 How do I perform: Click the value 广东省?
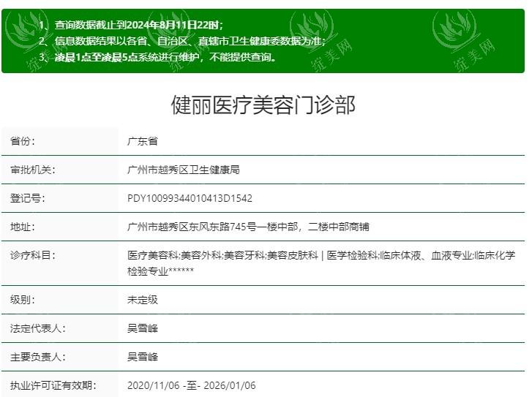(x=143, y=141)
